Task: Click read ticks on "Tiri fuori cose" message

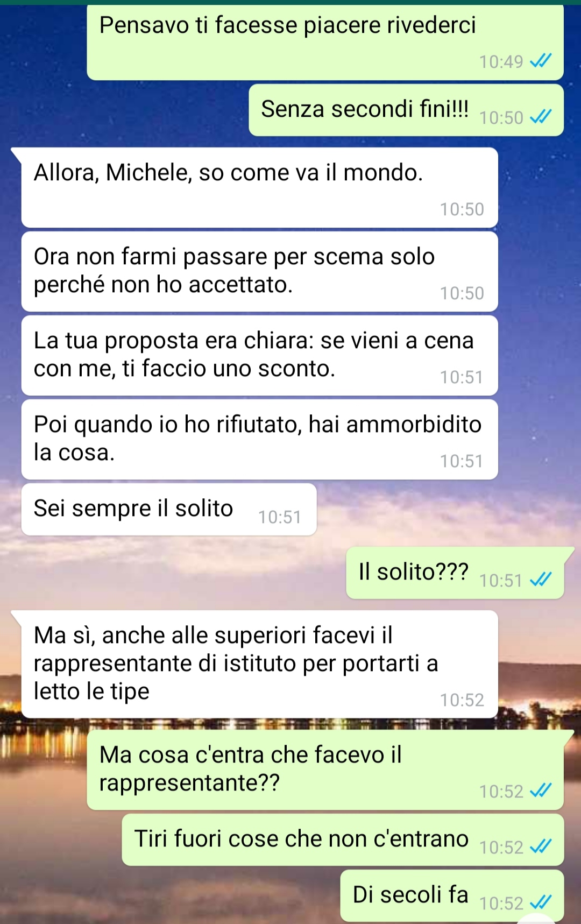Action: click(x=541, y=847)
